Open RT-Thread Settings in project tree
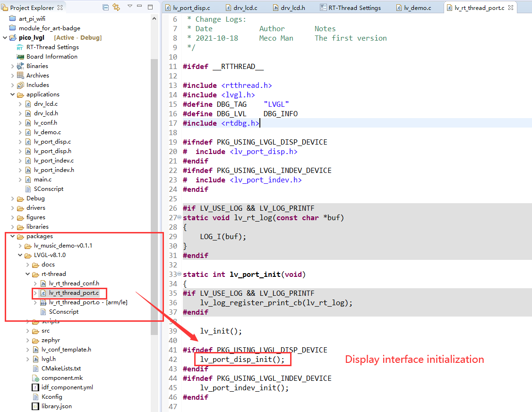The height and width of the screenshot is (412, 532). point(52,47)
